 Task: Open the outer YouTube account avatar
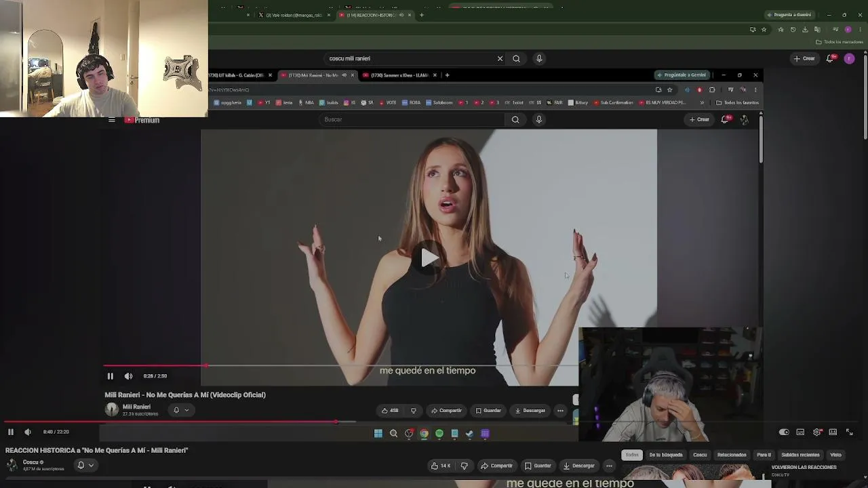coord(850,58)
